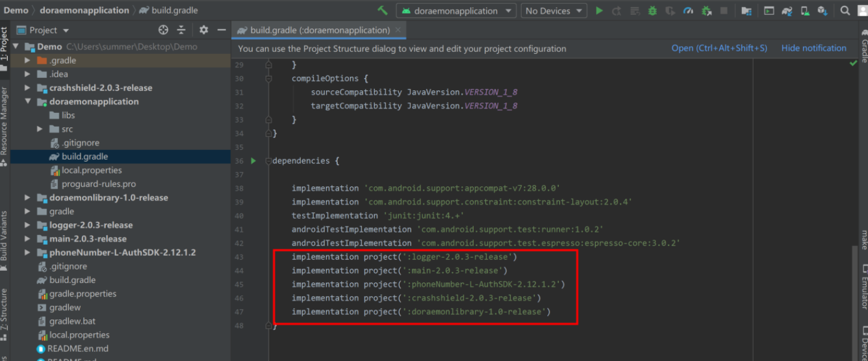The width and height of the screenshot is (868, 361).
Task: Click green run gutter arrow at line 36
Action: (x=253, y=160)
